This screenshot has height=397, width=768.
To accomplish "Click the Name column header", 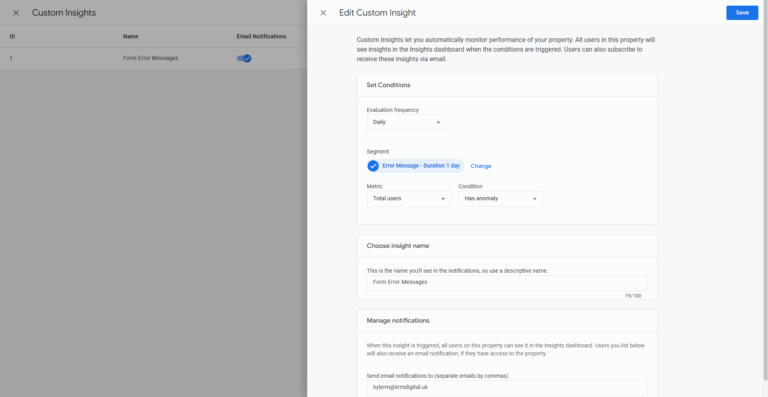I will [x=130, y=36].
